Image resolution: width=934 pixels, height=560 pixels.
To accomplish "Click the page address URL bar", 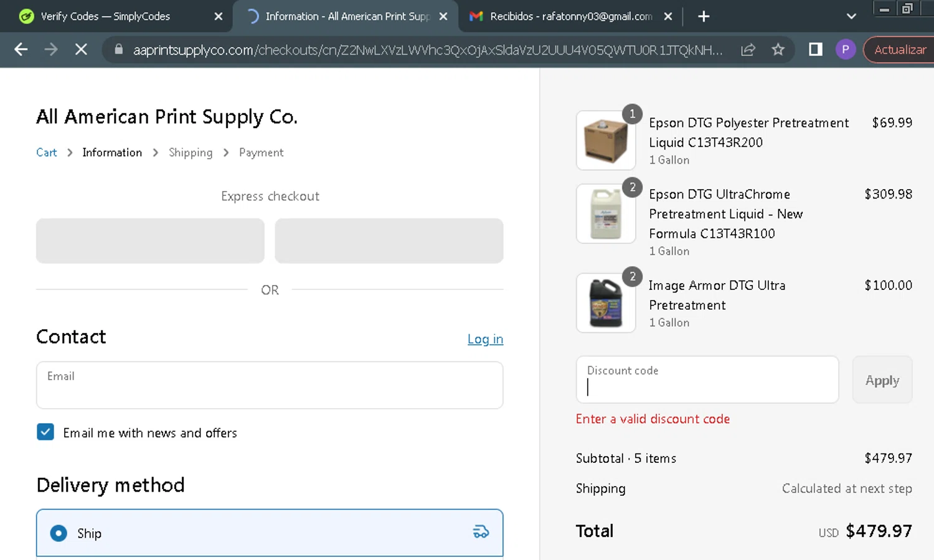I will click(428, 50).
